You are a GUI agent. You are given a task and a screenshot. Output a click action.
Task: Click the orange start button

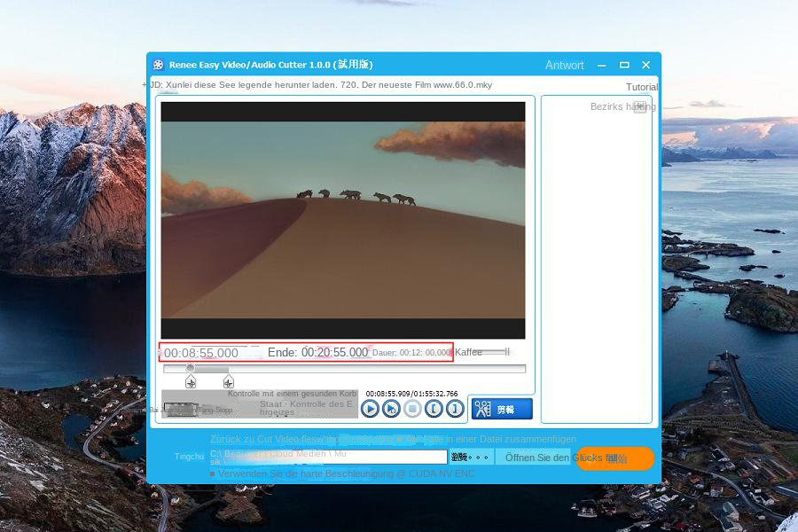pyautogui.click(x=615, y=458)
